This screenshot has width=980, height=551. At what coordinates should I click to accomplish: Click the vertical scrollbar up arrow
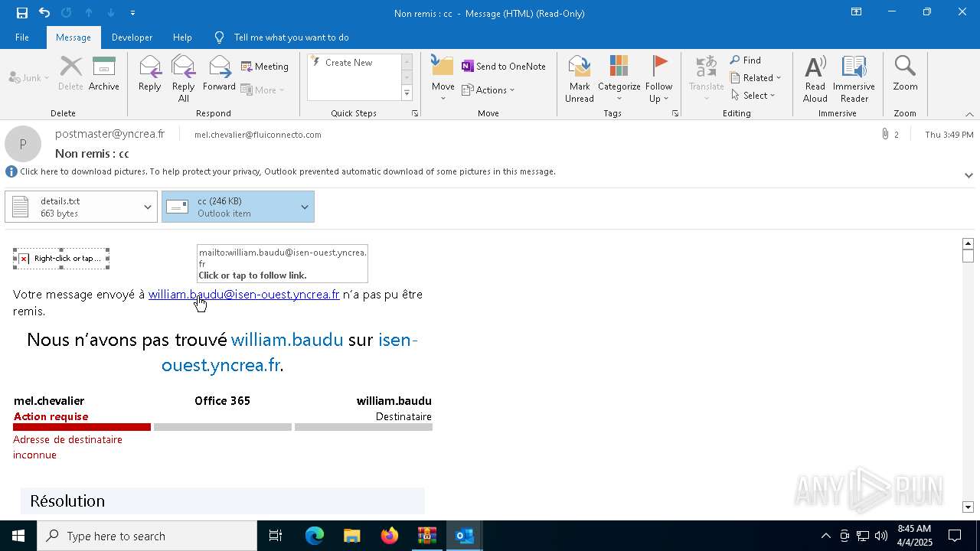click(968, 243)
